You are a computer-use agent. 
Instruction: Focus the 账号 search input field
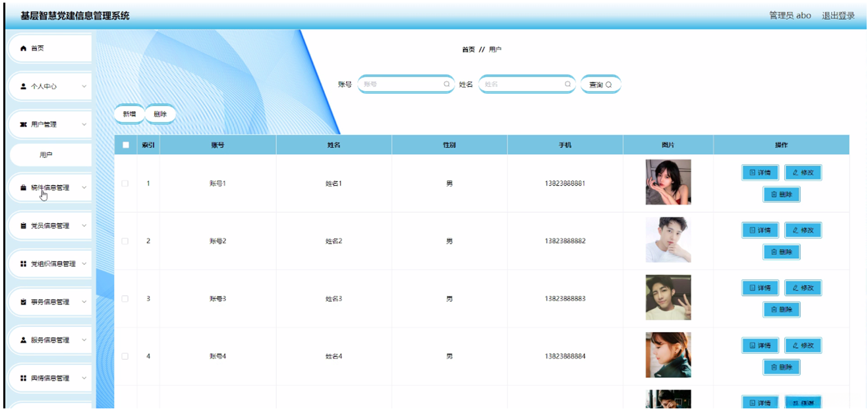click(406, 84)
